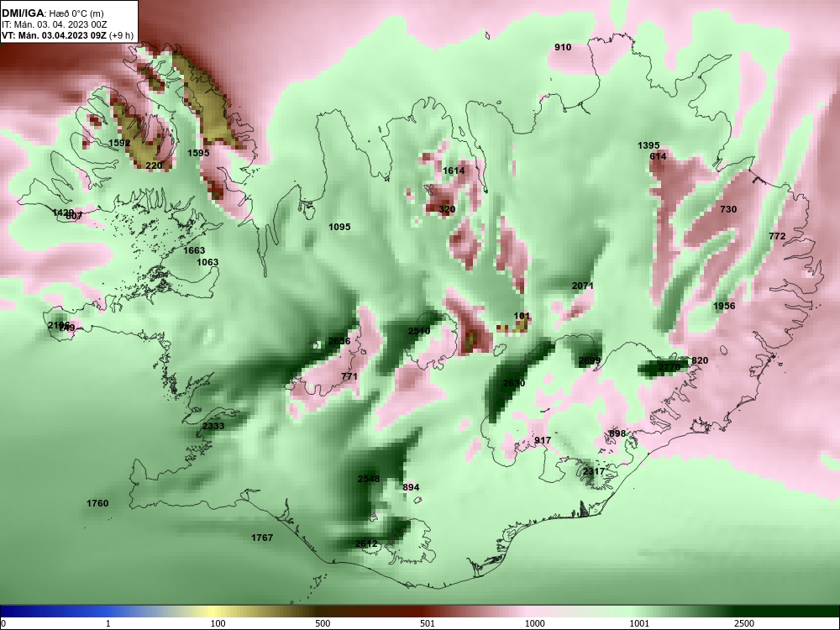
Task: Click the map value '2071'
Action: [583, 286]
